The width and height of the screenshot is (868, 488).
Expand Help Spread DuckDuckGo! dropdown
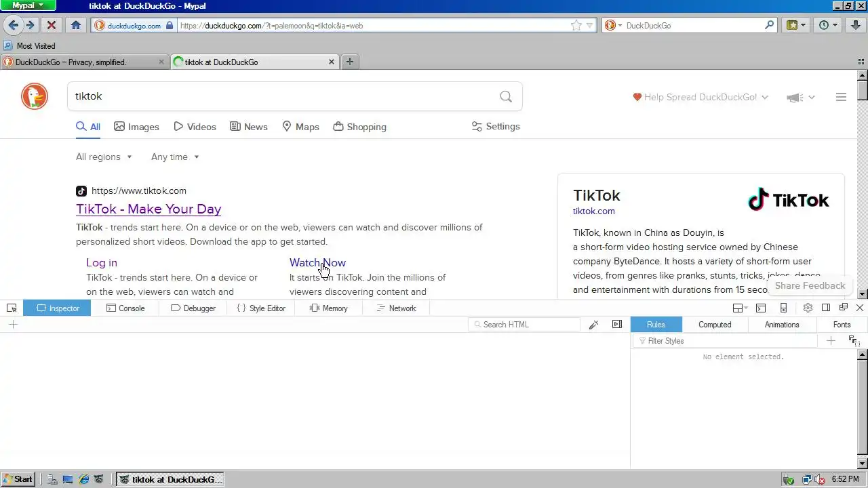tap(700, 97)
